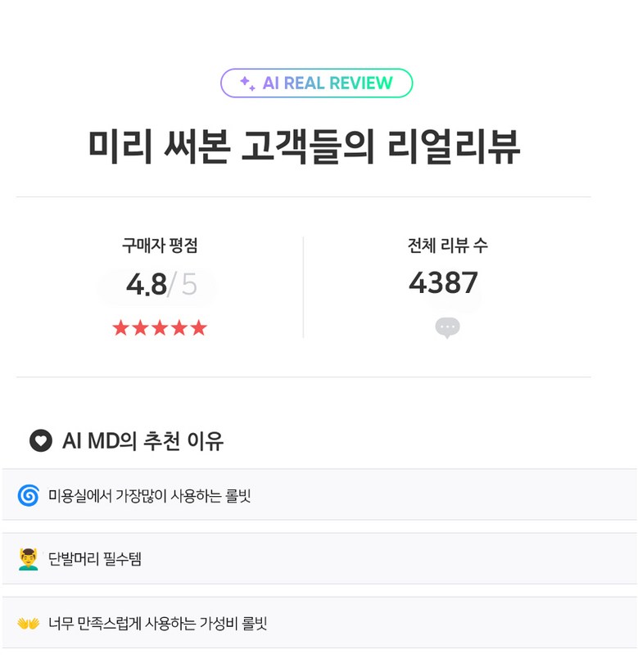Select the first red rating star
The height and width of the screenshot is (672, 638).
[x=121, y=328]
